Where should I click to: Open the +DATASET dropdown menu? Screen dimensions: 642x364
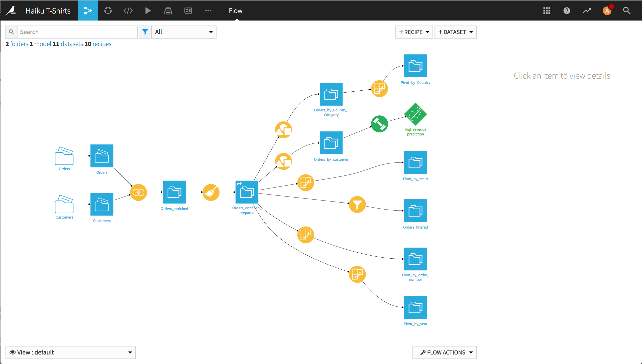pyautogui.click(x=455, y=32)
